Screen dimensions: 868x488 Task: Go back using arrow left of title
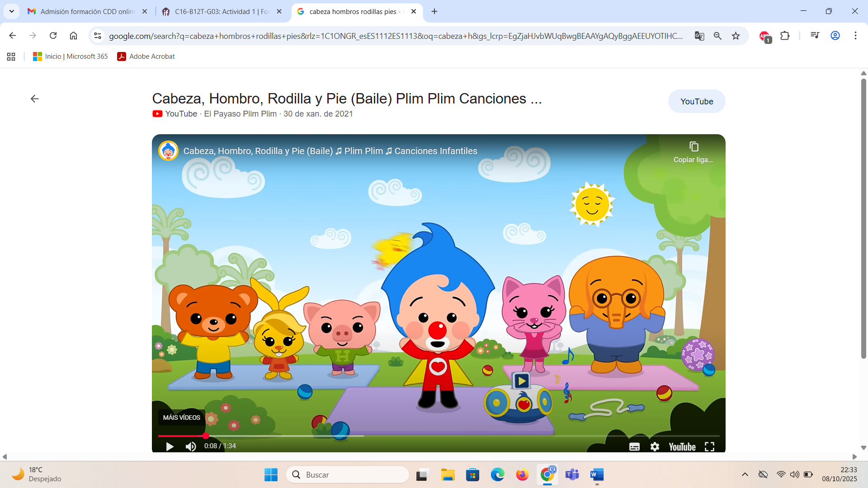34,99
